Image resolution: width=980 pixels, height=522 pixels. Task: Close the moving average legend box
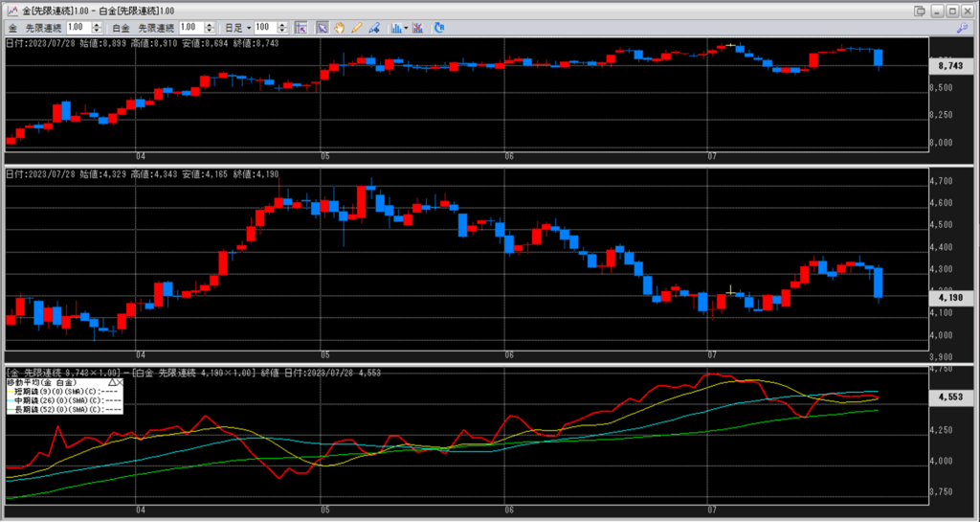pyautogui.click(x=120, y=382)
